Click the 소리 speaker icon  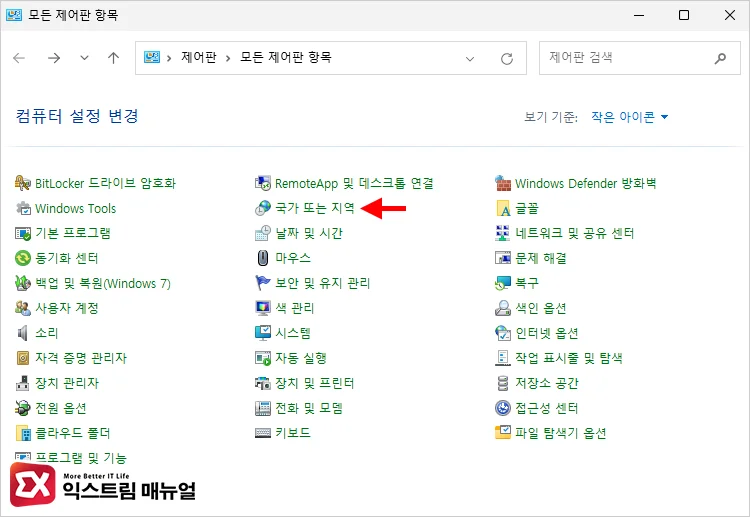click(22, 333)
